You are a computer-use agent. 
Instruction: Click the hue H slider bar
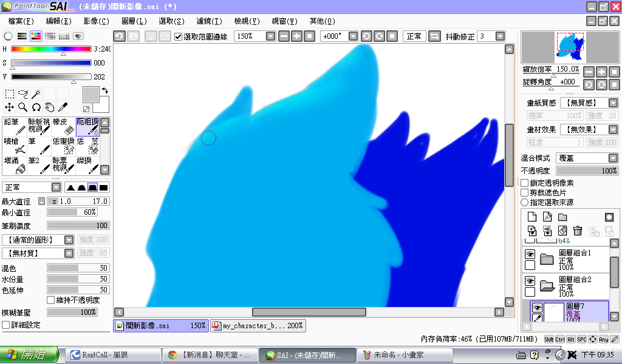51,49
